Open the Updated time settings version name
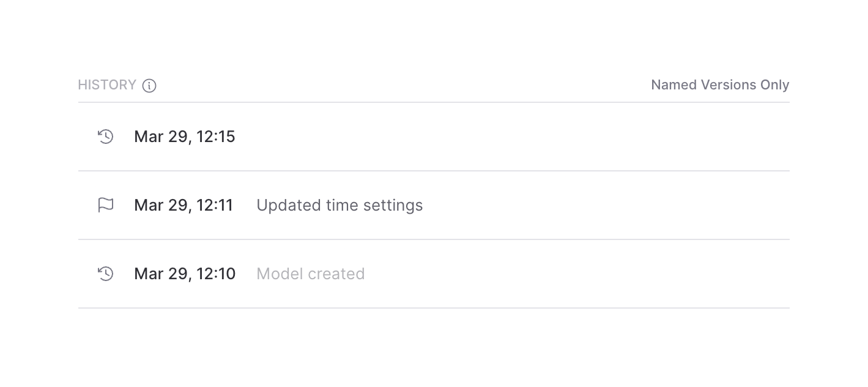This screenshot has width=868, height=387. click(x=339, y=205)
